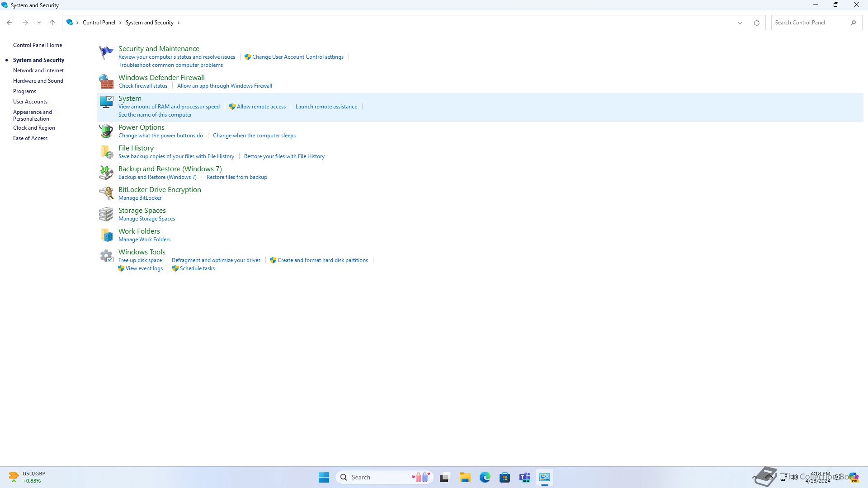Open File Explorer from the taskbar
Image resolution: width=868 pixels, height=488 pixels.
point(465,477)
